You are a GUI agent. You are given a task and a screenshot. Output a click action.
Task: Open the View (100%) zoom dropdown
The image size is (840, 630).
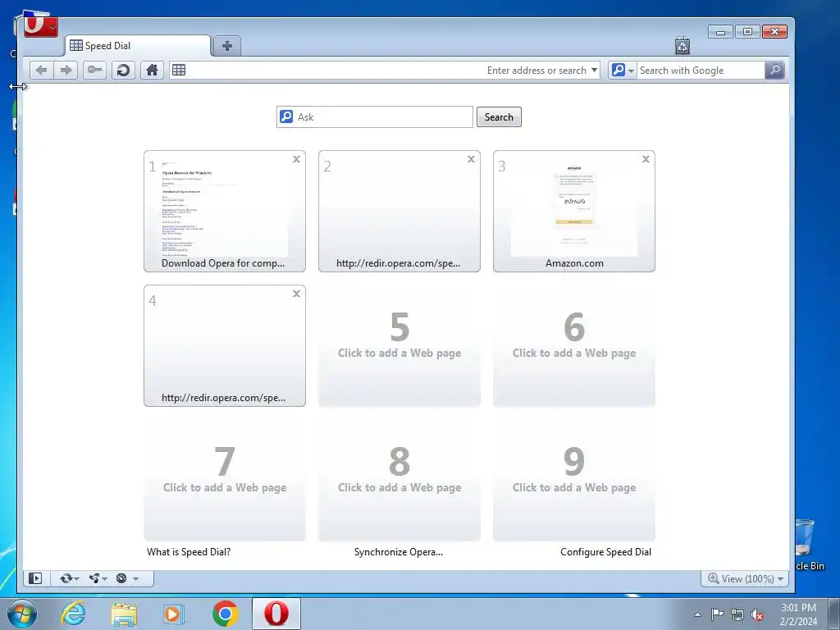745,578
